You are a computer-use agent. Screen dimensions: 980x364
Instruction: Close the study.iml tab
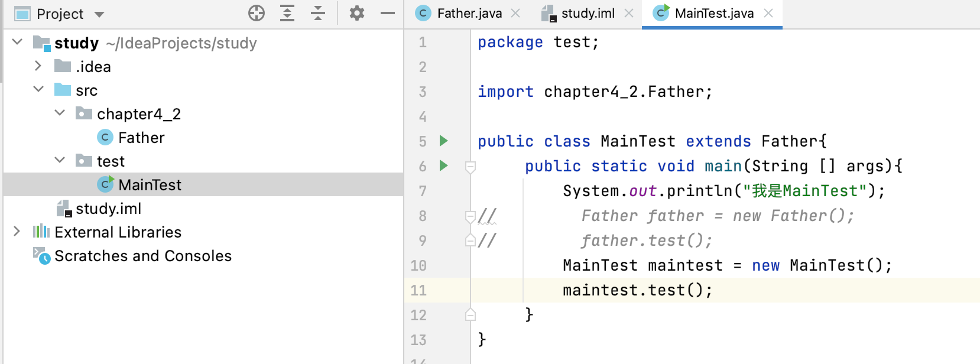(629, 13)
